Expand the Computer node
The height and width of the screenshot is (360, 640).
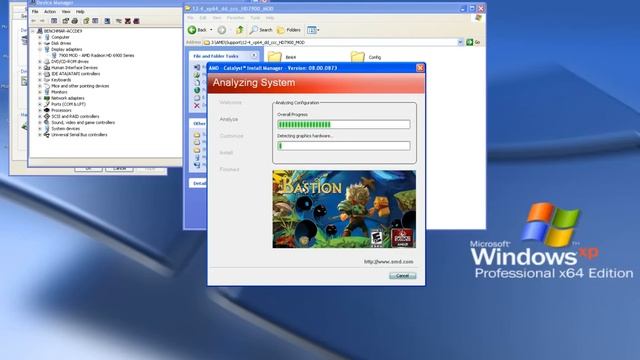coord(40,37)
